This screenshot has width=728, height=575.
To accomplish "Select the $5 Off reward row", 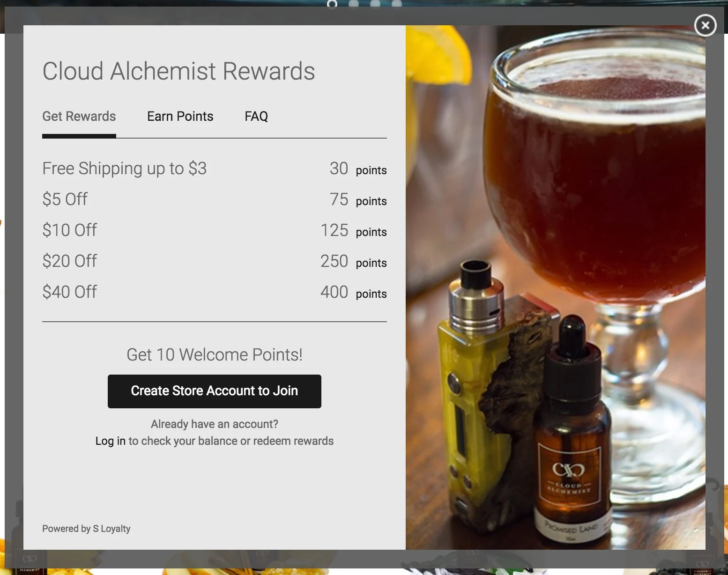I will click(215, 199).
